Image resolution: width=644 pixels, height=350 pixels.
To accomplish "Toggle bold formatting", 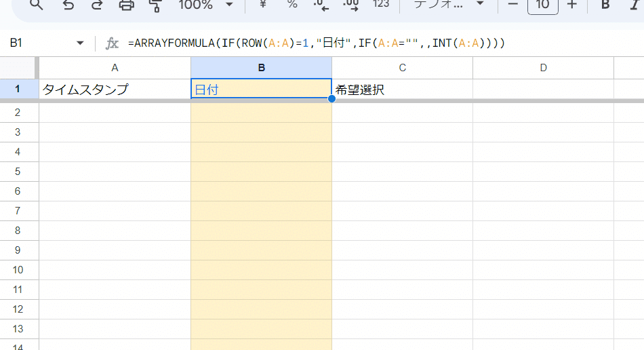I will [605, 5].
